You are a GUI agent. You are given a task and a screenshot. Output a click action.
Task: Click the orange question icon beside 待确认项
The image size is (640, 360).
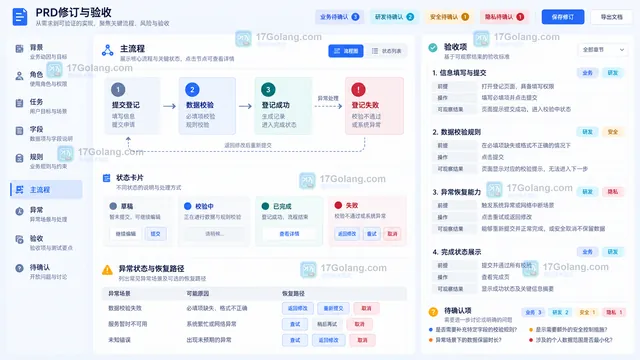coord(433,312)
